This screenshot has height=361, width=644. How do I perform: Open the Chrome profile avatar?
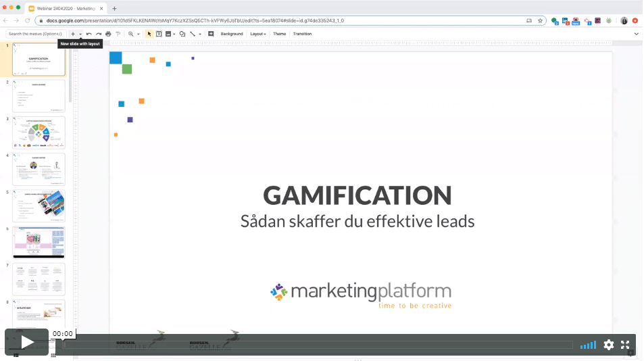click(x=624, y=20)
